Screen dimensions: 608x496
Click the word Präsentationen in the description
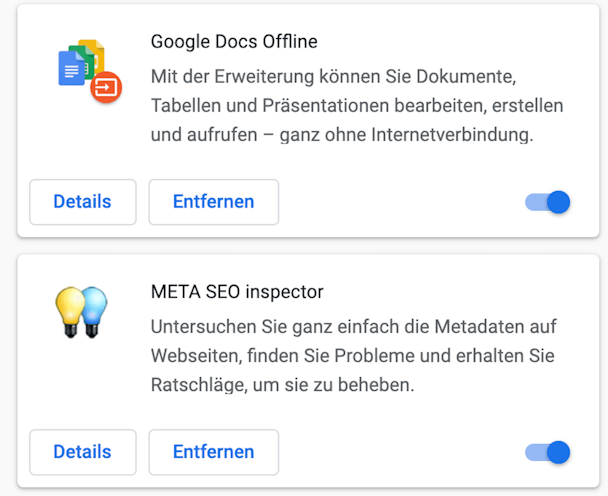pos(325,105)
